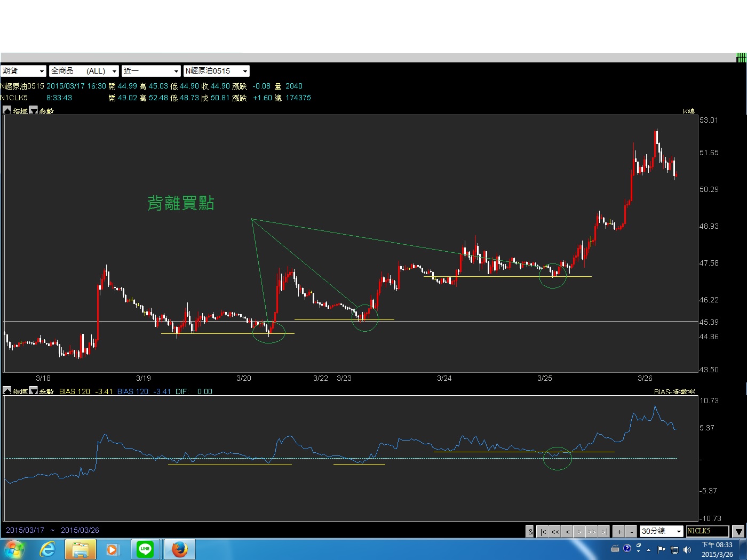Viewport: 747px width, 560px height.
Task: Click the 45.39 price axis label
Action: 709,322
